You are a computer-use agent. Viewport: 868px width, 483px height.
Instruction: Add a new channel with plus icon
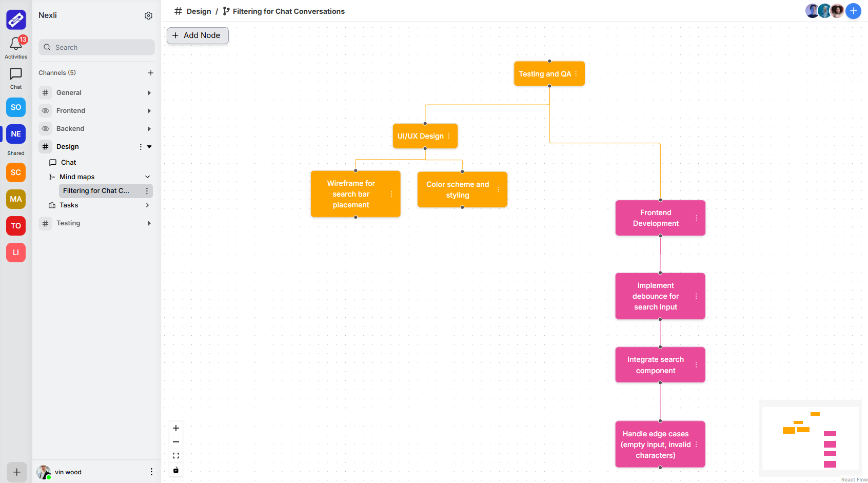(x=151, y=73)
